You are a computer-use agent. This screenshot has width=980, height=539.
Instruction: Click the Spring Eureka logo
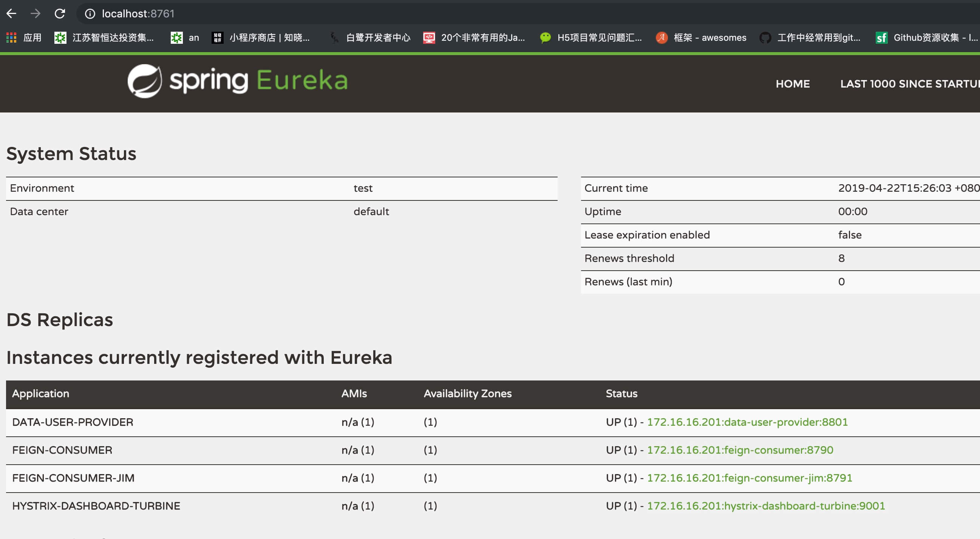pos(237,80)
